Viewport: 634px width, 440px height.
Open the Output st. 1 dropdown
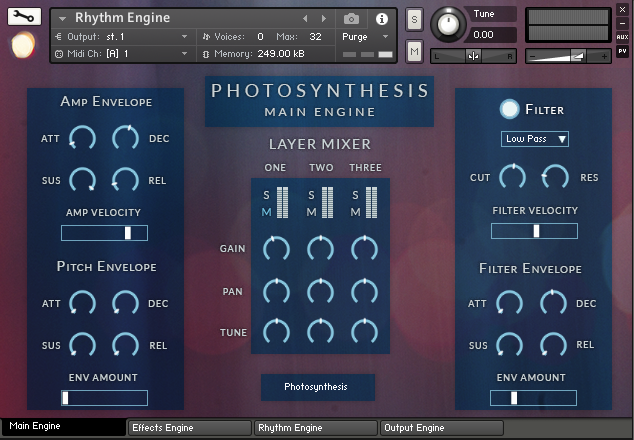123,37
